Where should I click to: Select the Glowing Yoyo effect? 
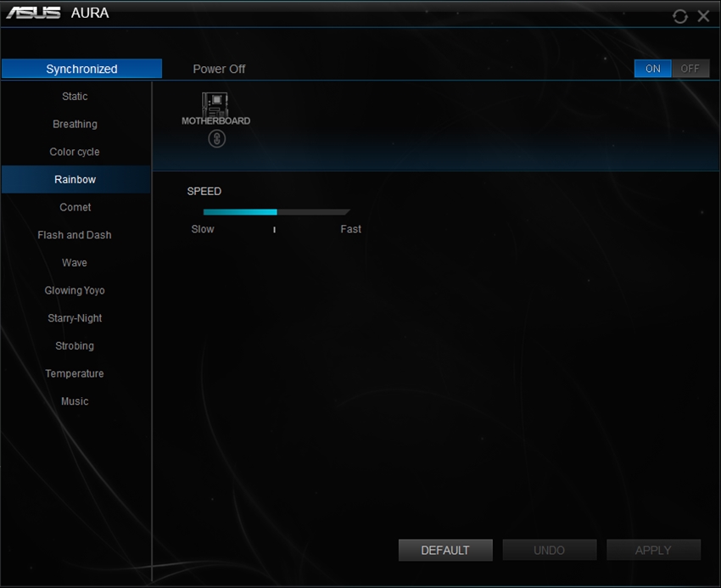tap(75, 290)
